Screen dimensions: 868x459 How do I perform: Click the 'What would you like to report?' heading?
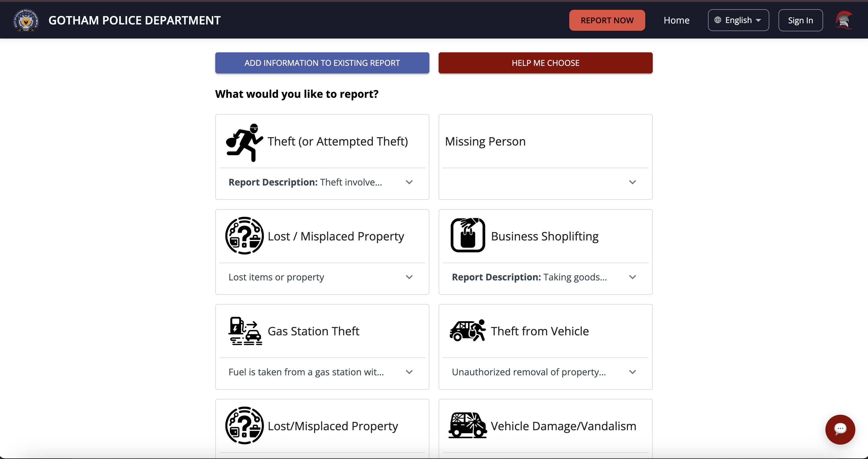[296, 94]
